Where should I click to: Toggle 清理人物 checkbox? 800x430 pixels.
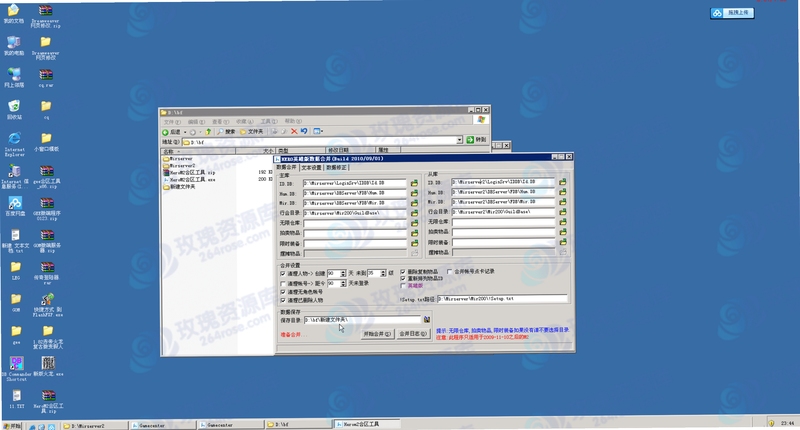283,273
